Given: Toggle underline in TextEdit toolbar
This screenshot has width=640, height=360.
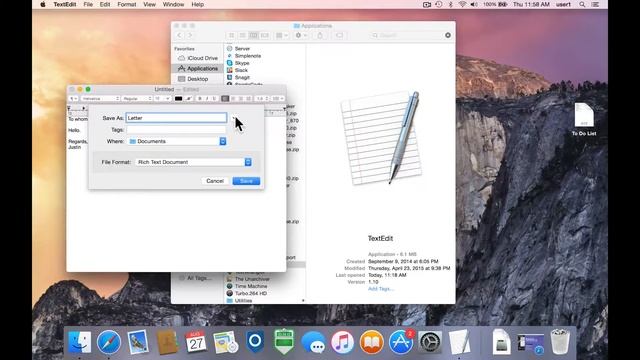Looking at the screenshot, I should (214, 99).
